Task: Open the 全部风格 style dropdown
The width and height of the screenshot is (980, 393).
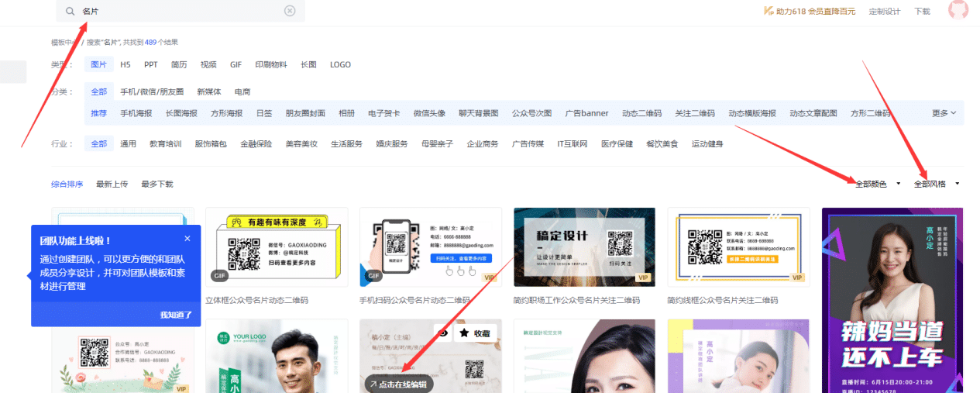Action: pyautogui.click(x=937, y=184)
